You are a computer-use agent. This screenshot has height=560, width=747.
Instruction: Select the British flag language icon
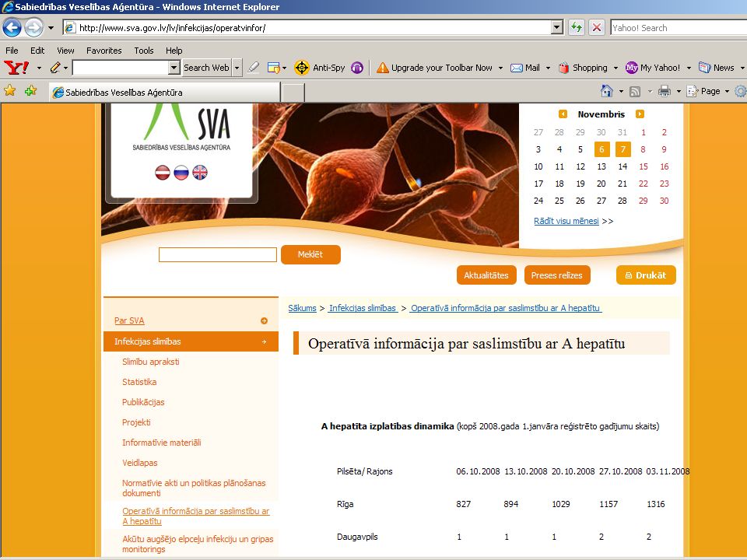point(200,172)
